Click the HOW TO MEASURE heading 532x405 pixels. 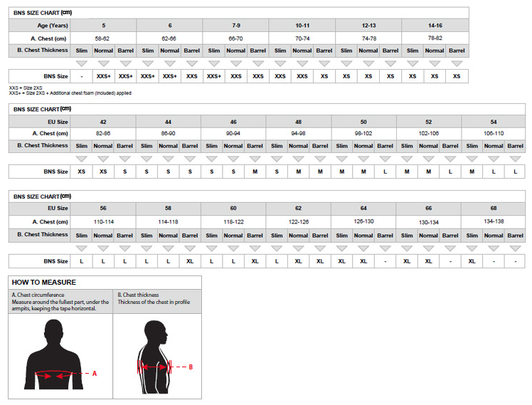pos(43,282)
